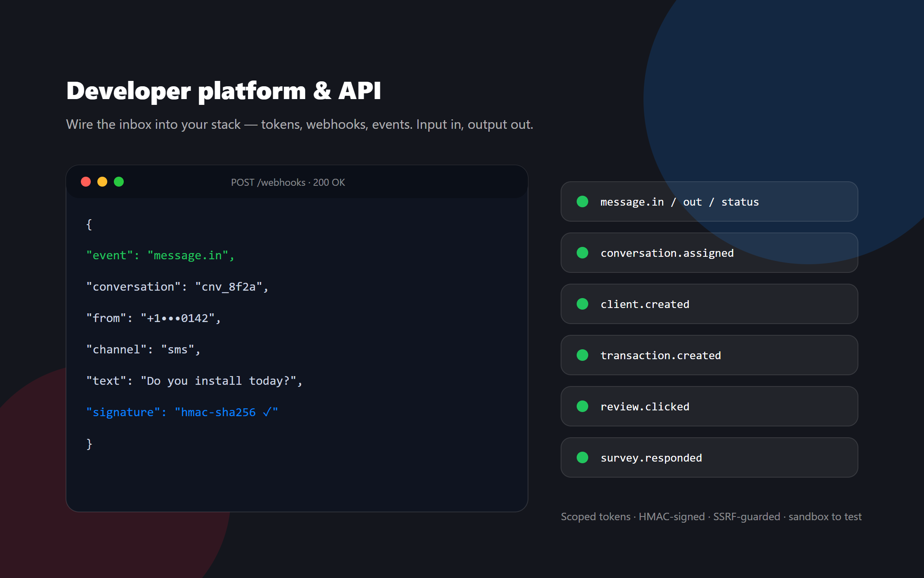Click the "from": "+1•••0142" code line
The image size is (924, 578).
[x=154, y=318]
